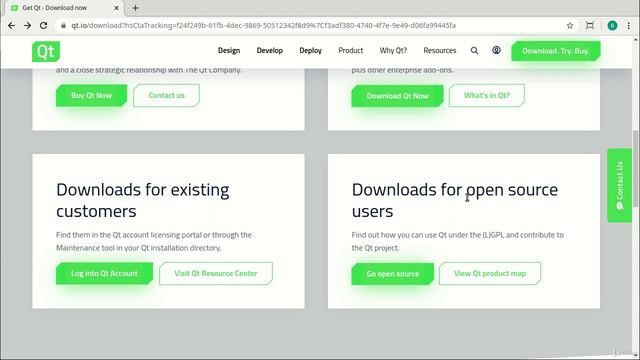Image resolution: width=640 pixels, height=360 pixels.
Task: Click the Download. Try. Buy. button
Action: coord(556,51)
